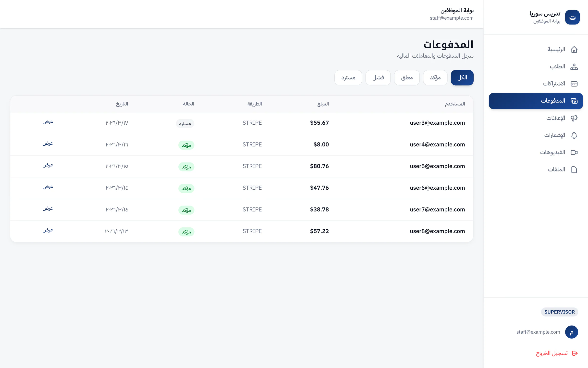Open الرئيسية from the sidebar
The width and height of the screenshot is (588, 368).
point(536,50)
